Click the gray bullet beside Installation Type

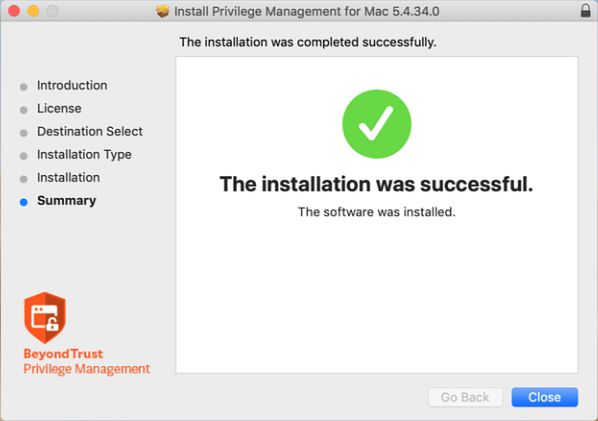pyautogui.click(x=24, y=156)
